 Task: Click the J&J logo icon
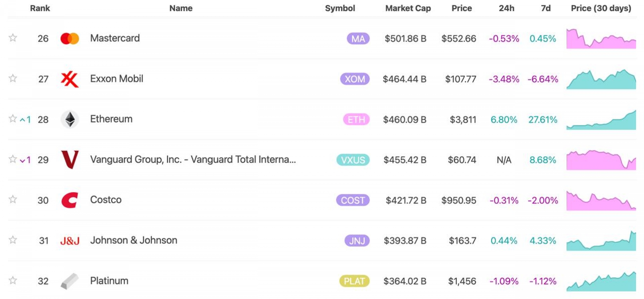(70, 241)
